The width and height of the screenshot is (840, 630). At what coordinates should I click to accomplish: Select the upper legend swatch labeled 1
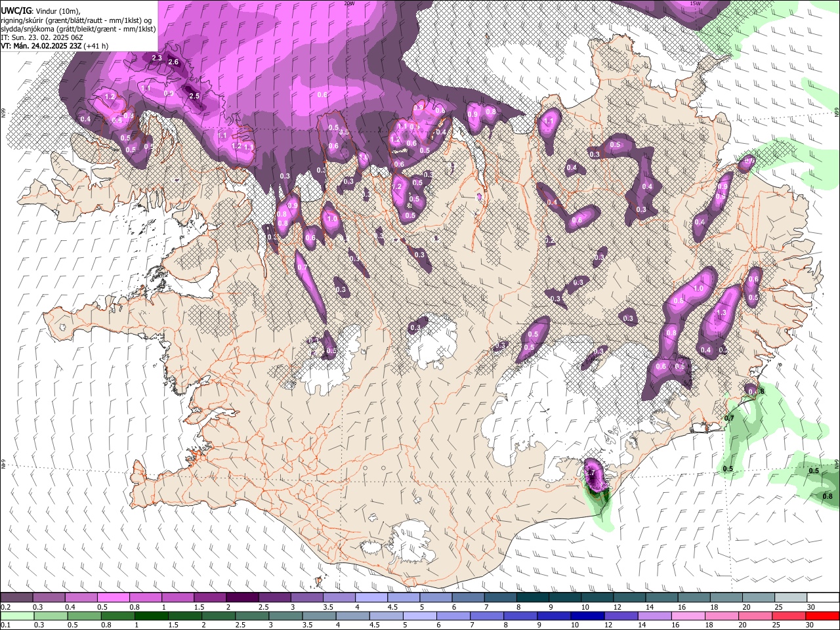click(x=178, y=598)
